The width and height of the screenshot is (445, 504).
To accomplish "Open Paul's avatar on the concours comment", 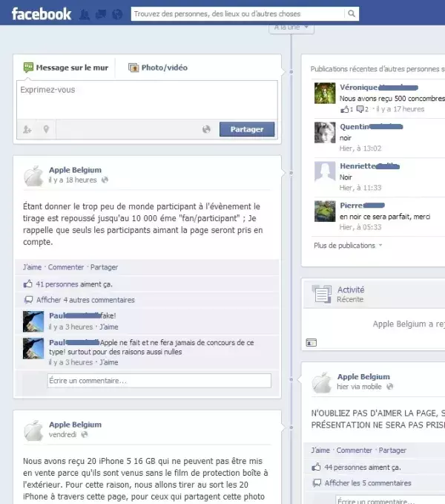I will click(x=33, y=348).
